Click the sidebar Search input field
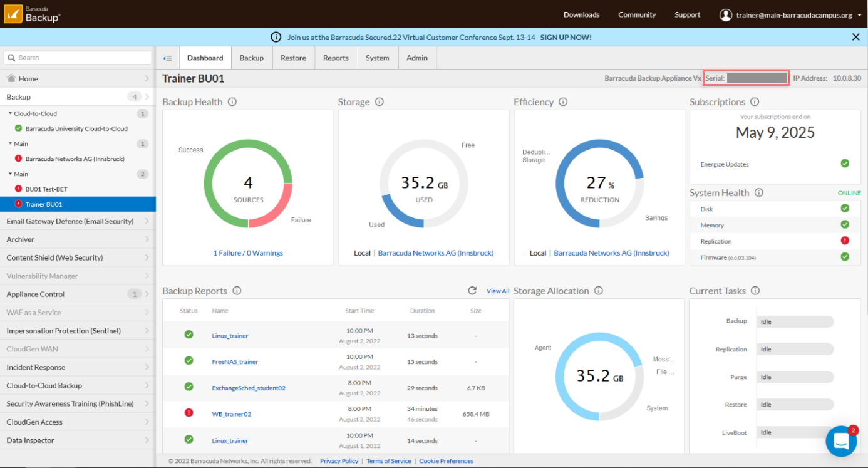868x468 pixels. 78,58
